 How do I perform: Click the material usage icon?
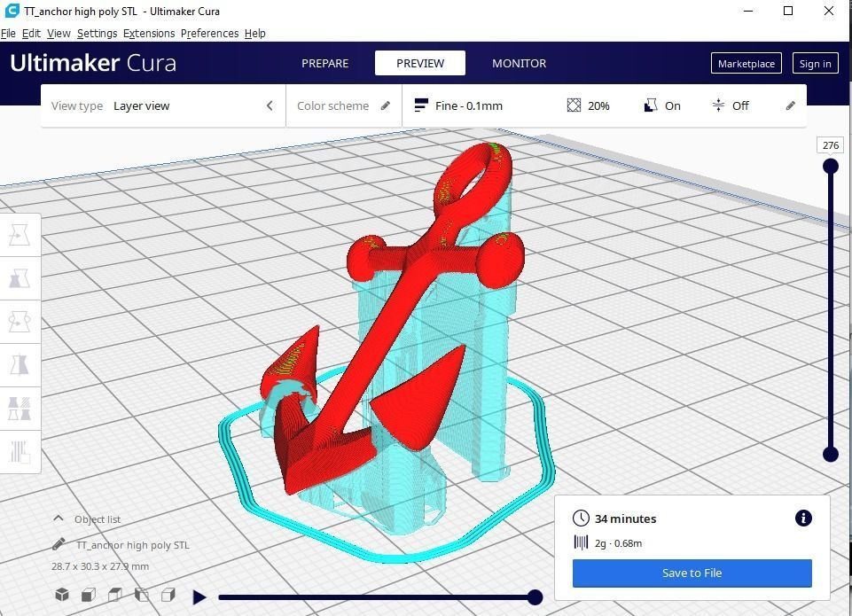(x=581, y=542)
